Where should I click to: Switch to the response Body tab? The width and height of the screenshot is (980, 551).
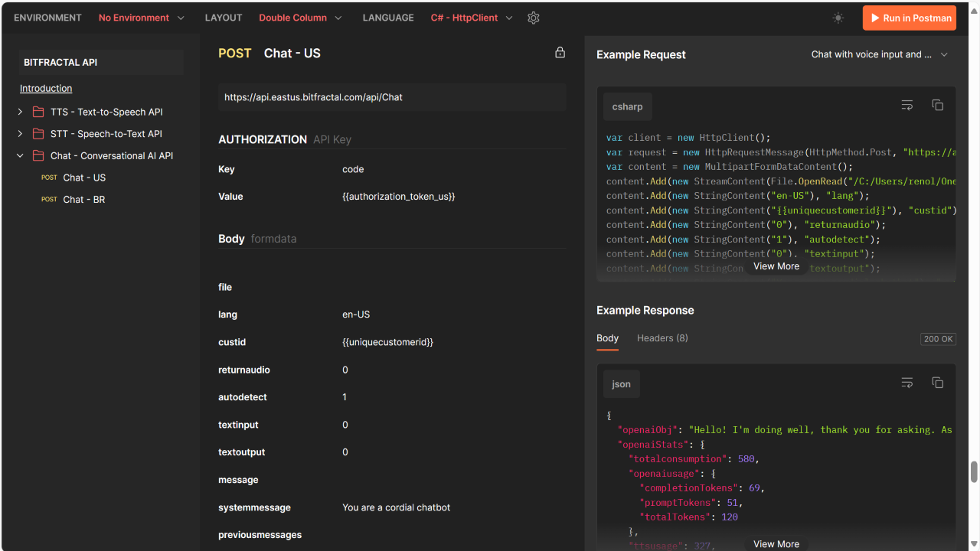[x=607, y=338]
